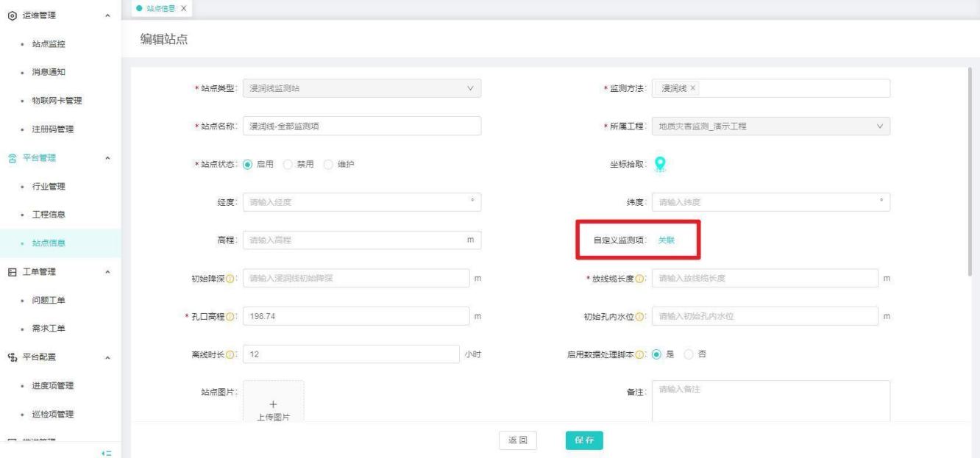Open the 所属工程 dropdown
The height and width of the screenshot is (458, 980).
[x=770, y=126]
